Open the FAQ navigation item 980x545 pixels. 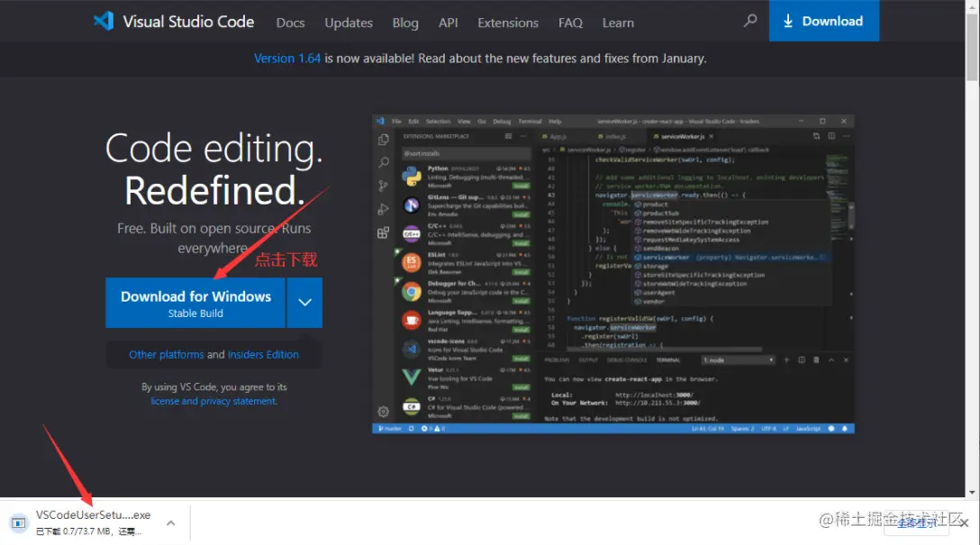coord(571,23)
